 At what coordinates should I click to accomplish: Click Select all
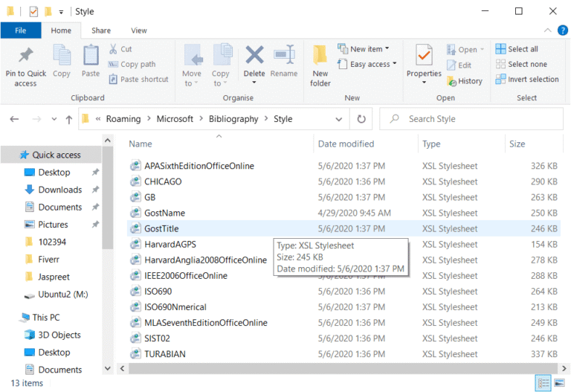coord(517,49)
